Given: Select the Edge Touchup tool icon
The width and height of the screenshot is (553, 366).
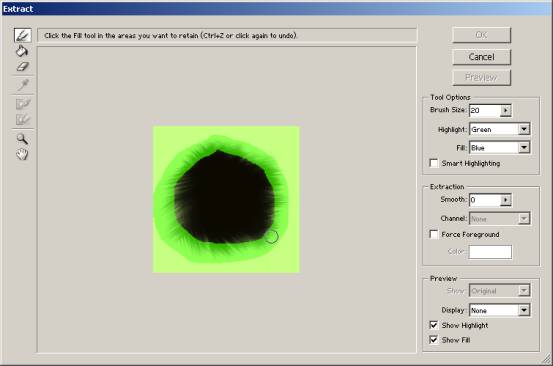Looking at the screenshot, I should tap(23, 119).
